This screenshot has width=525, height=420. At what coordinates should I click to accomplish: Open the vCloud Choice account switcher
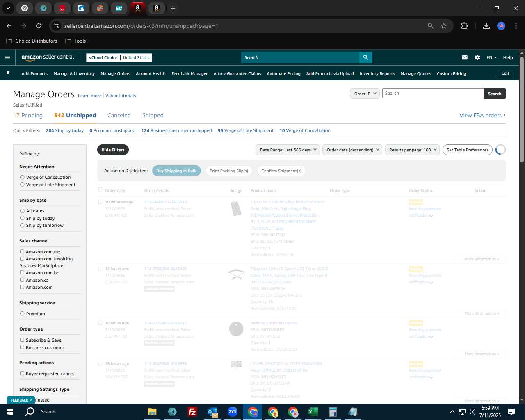(119, 58)
